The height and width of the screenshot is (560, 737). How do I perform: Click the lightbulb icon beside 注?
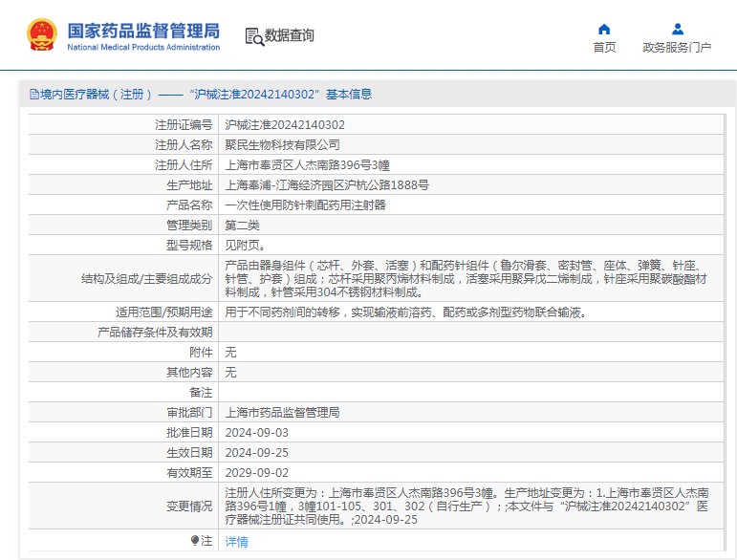[195, 541]
